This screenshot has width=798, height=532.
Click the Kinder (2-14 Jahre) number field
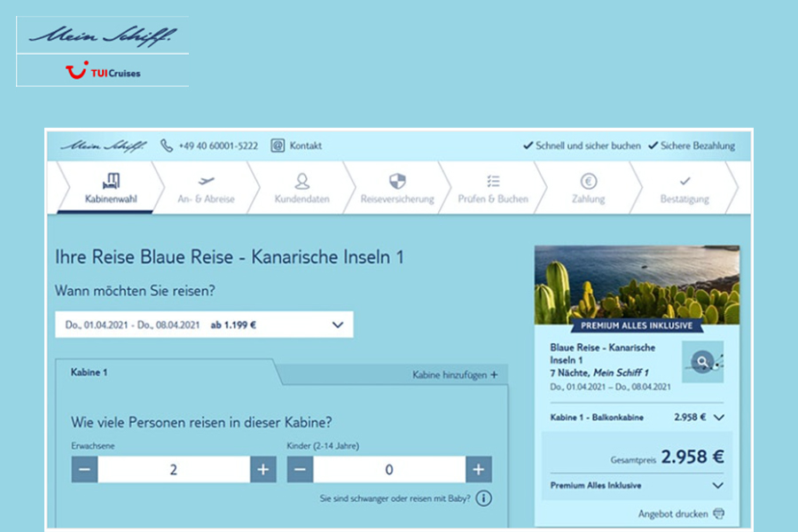[389, 469]
